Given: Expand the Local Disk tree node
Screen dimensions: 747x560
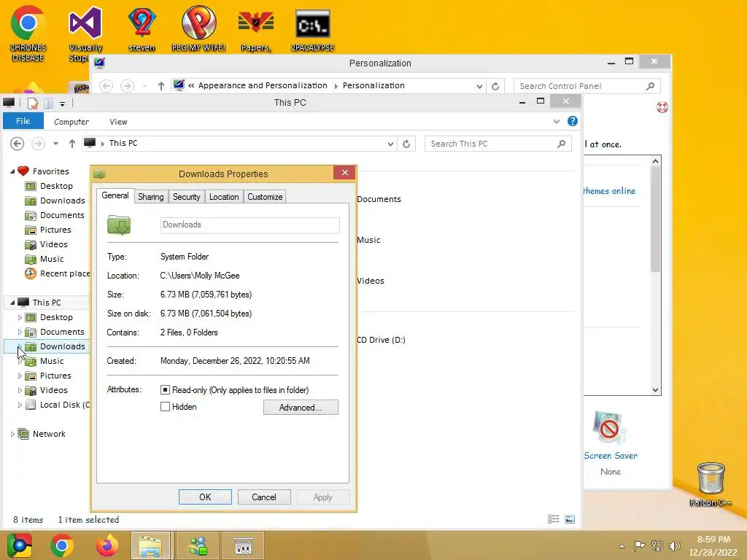Looking at the screenshot, I should click(20, 405).
